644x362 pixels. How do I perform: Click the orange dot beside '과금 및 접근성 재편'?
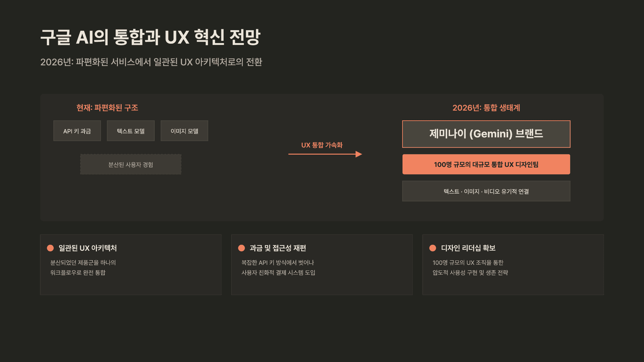pos(241,248)
